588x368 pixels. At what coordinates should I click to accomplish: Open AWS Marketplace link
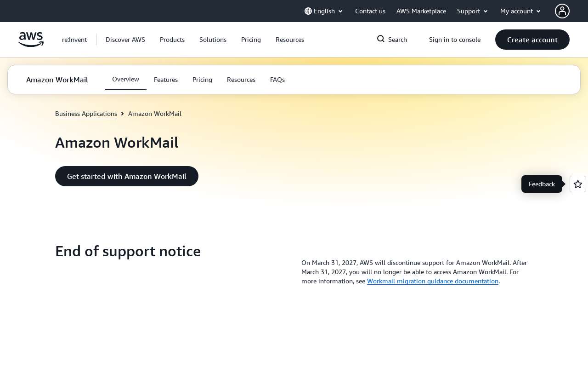(x=421, y=11)
